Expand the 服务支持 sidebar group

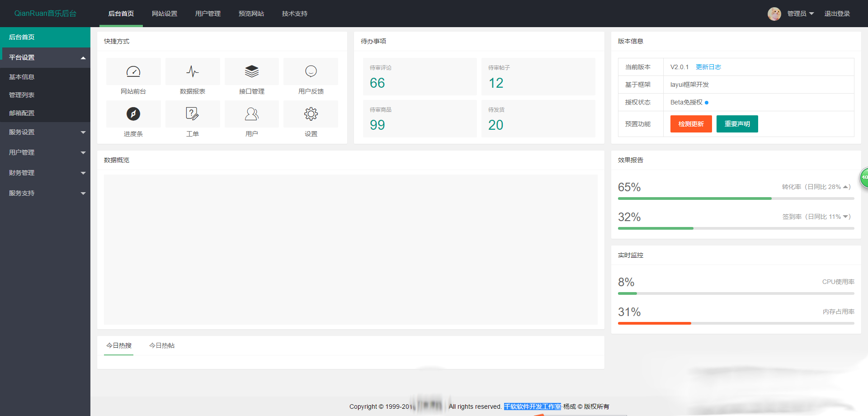pos(45,193)
